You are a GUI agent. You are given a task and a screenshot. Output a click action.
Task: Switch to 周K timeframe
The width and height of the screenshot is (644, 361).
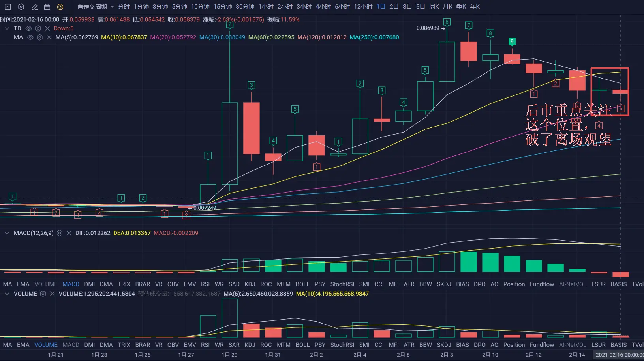click(434, 7)
